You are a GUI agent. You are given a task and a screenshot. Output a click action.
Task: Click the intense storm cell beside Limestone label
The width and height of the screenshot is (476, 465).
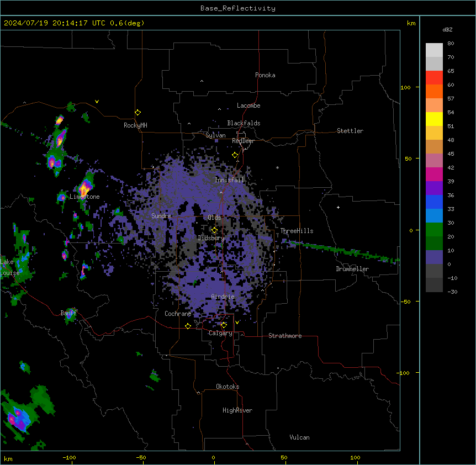(84, 189)
